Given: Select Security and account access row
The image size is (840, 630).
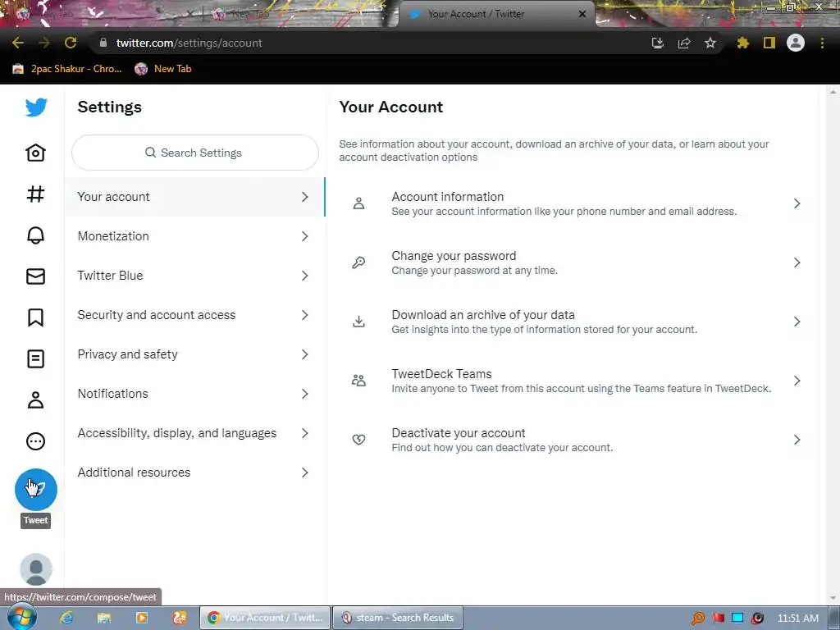Looking at the screenshot, I should click(195, 315).
